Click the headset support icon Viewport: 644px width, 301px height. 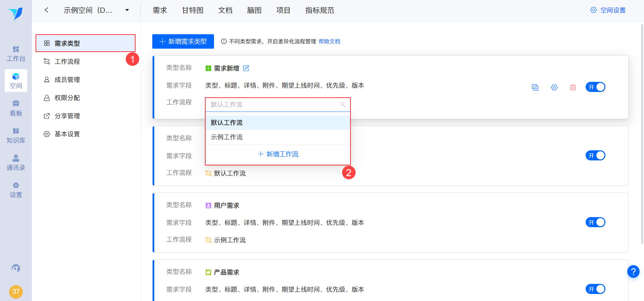click(x=16, y=268)
